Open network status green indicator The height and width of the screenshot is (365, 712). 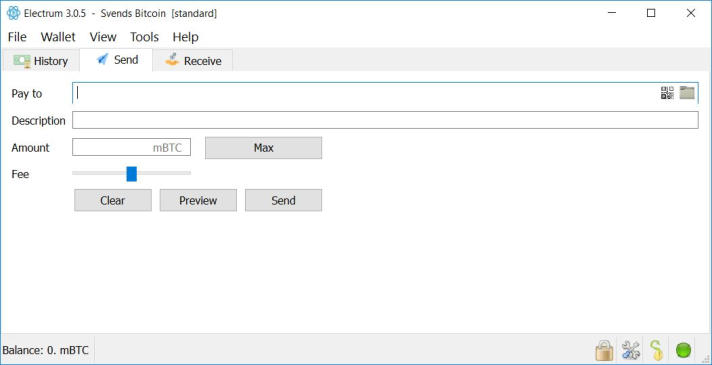point(683,350)
